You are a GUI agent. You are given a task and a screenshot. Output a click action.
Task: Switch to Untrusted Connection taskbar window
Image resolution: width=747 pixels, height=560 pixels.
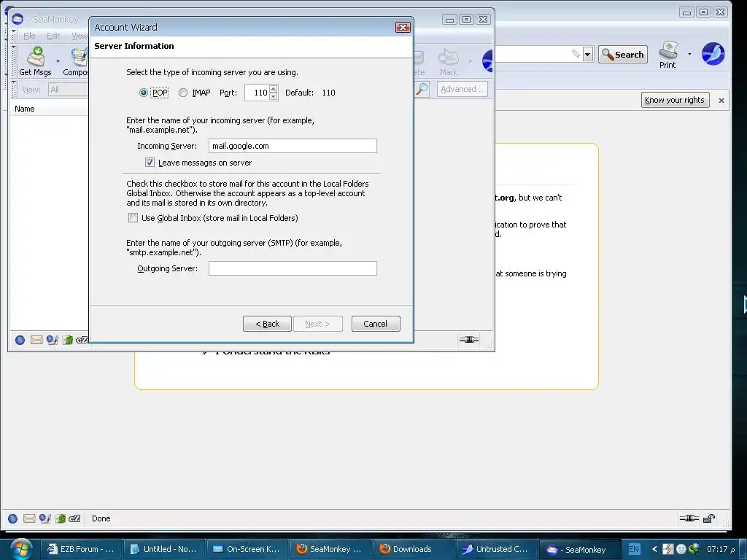coord(496,549)
